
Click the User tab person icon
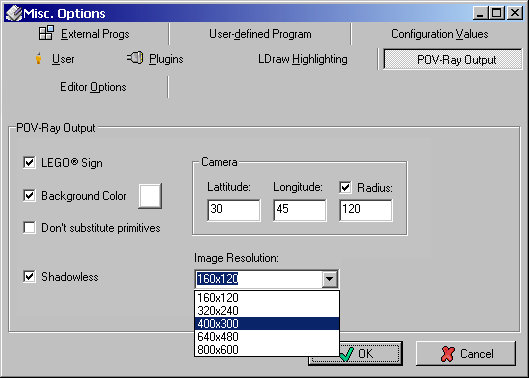tap(39, 59)
